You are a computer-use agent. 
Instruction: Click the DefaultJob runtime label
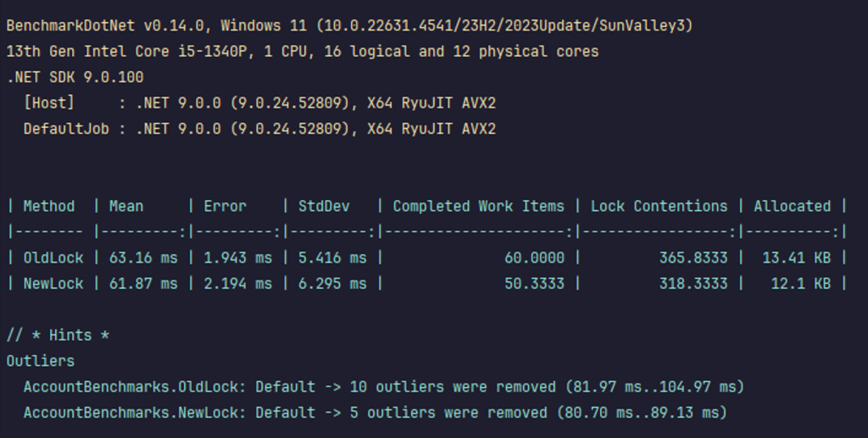click(65, 129)
